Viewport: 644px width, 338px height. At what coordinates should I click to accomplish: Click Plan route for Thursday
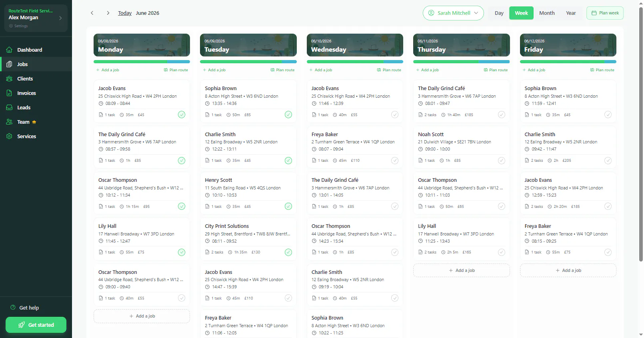496,70
